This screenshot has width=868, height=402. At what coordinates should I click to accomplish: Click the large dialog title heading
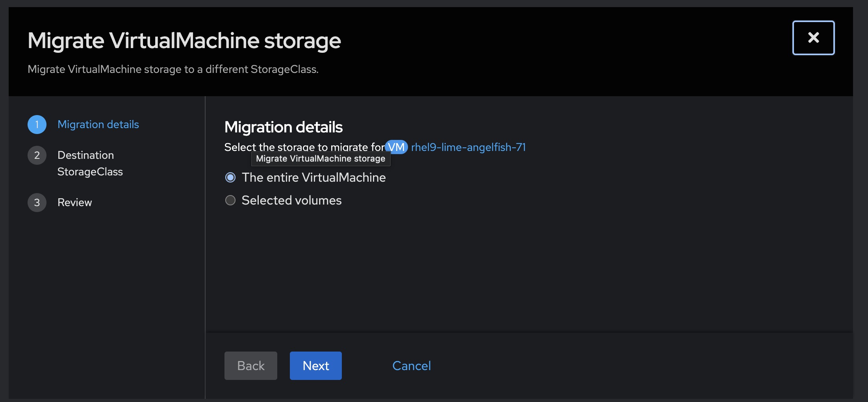pyautogui.click(x=184, y=41)
